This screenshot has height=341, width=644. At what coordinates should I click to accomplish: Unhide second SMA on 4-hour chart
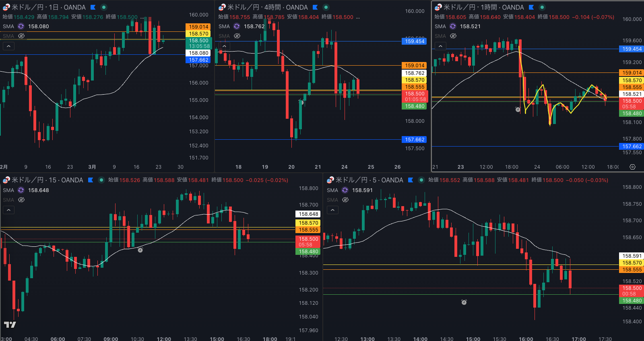237,36
